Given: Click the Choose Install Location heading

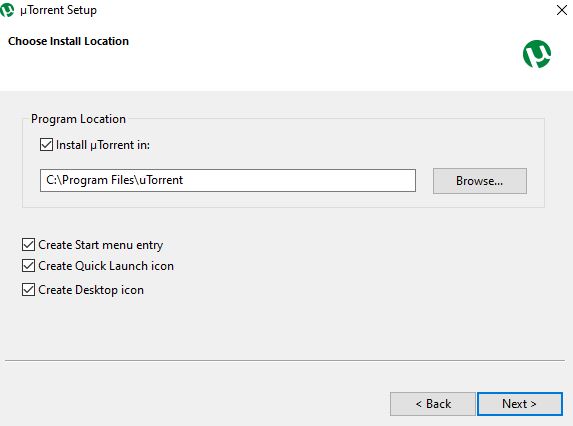Looking at the screenshot, I should click(x=68, y=41).
